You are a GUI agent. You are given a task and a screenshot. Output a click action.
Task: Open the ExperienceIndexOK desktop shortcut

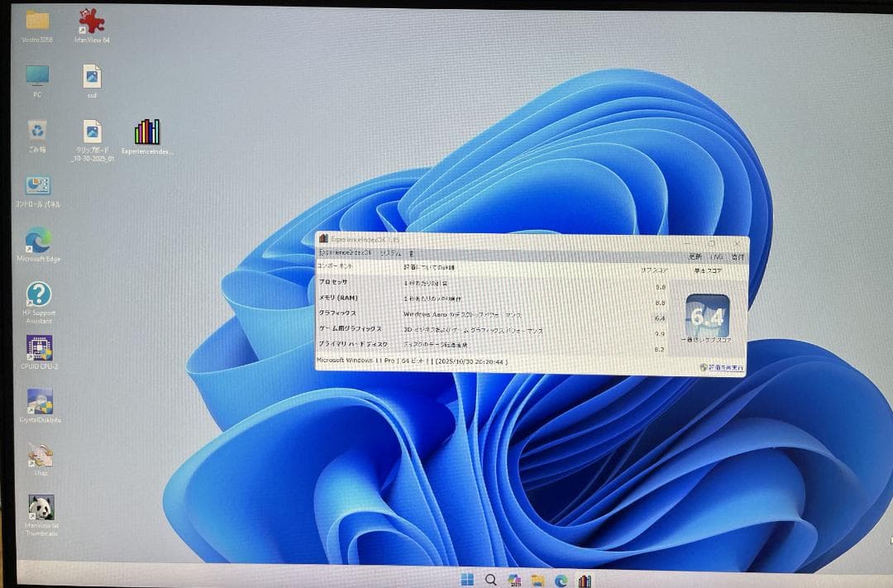point(146,132)
